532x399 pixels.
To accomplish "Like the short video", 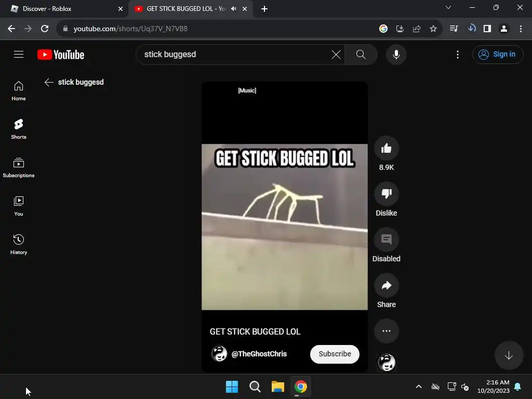I will 386,148.
